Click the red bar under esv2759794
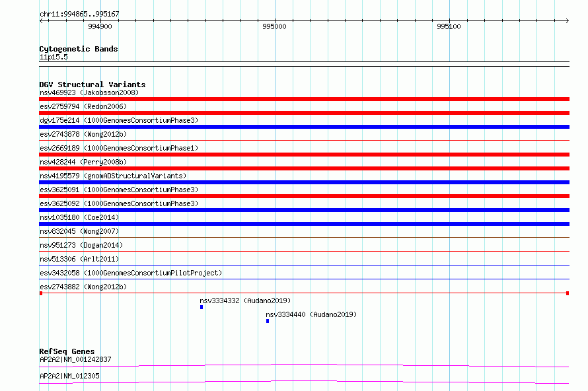This screenshot has width=588, height=391. [304, 113]
